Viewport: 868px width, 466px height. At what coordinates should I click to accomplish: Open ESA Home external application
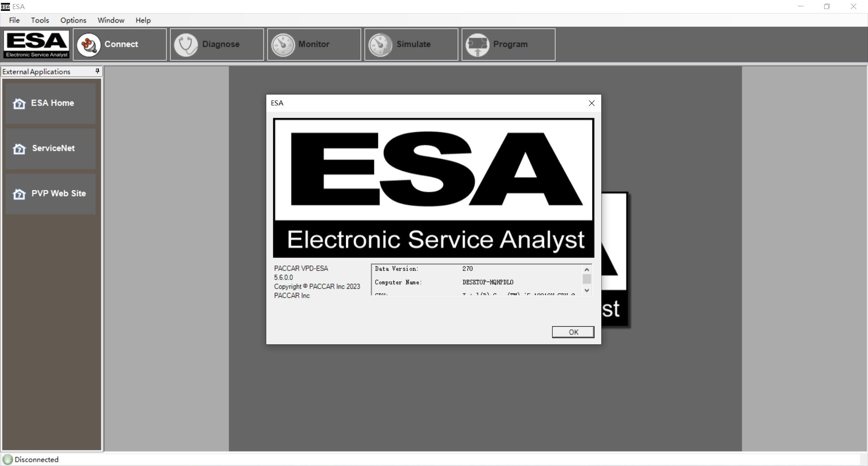[51, 103]
